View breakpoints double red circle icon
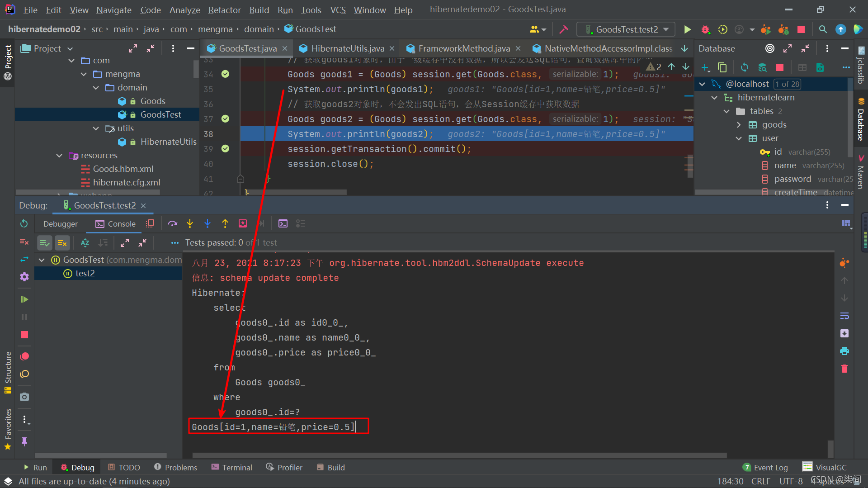The height and width of the screenshot is (488, 868). [x=24, y=356]
